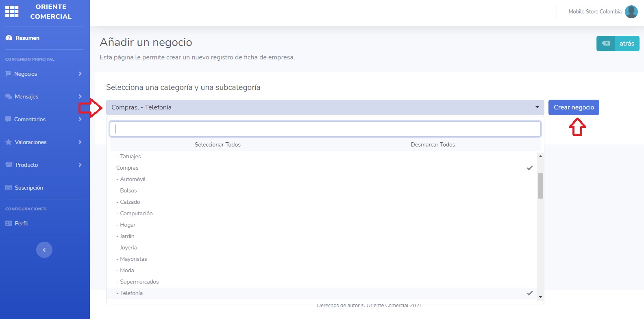Screen dimensions: 644x319
Task: Expand the Comentarios submenu chevron
Action: (x=80, y=119)
